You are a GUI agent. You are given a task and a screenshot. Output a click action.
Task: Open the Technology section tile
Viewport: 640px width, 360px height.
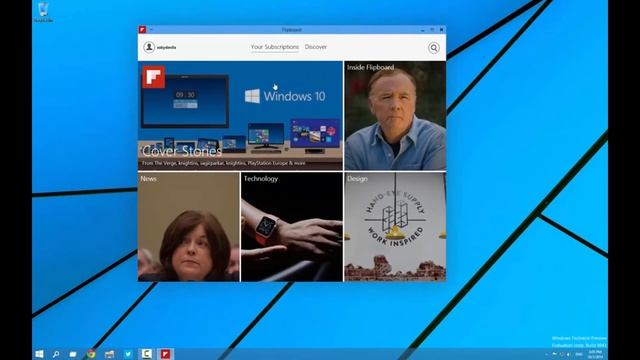click(x=292, y=227)
